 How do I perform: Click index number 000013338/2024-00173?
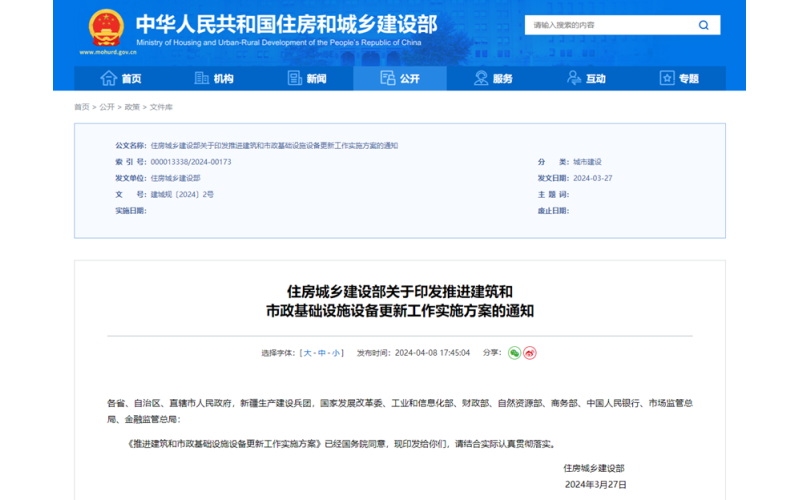click(x=191, y=162)
